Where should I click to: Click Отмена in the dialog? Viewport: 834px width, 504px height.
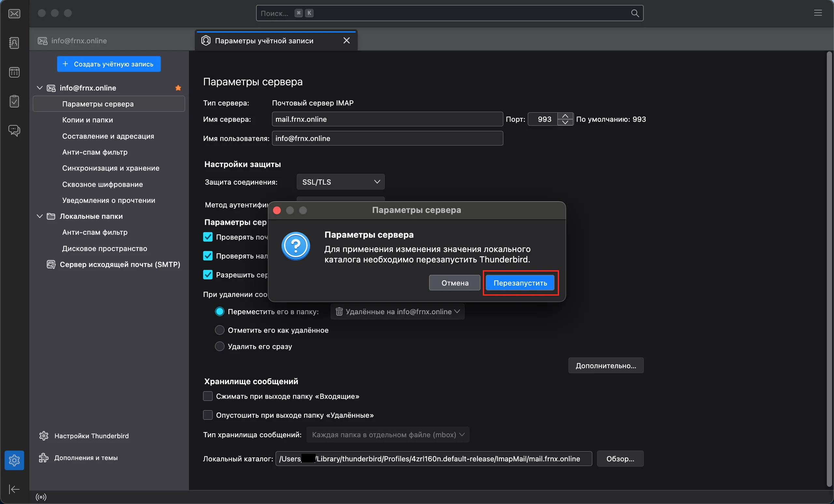pos(454,283)
